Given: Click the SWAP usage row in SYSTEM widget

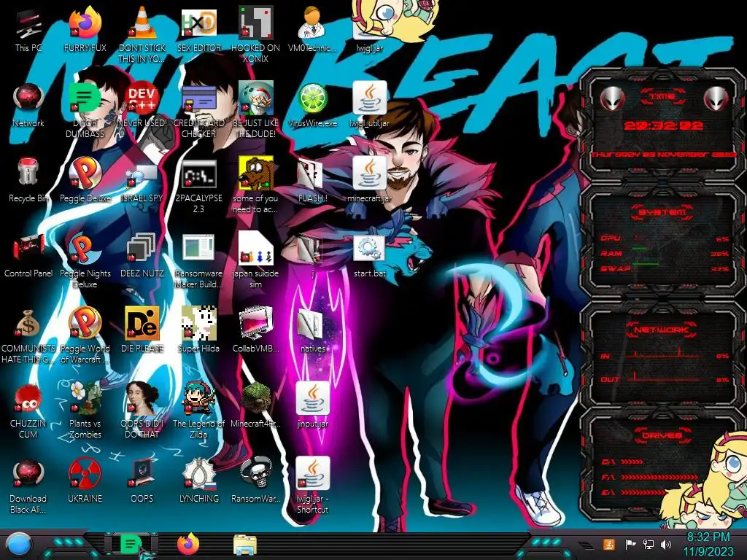Looking at the screenshot, I should pos(664,268).
